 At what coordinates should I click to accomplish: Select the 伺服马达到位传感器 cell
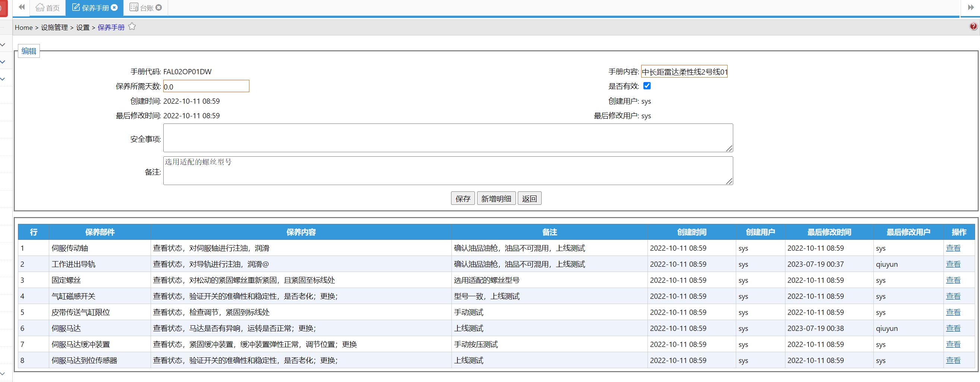(100, 360)
